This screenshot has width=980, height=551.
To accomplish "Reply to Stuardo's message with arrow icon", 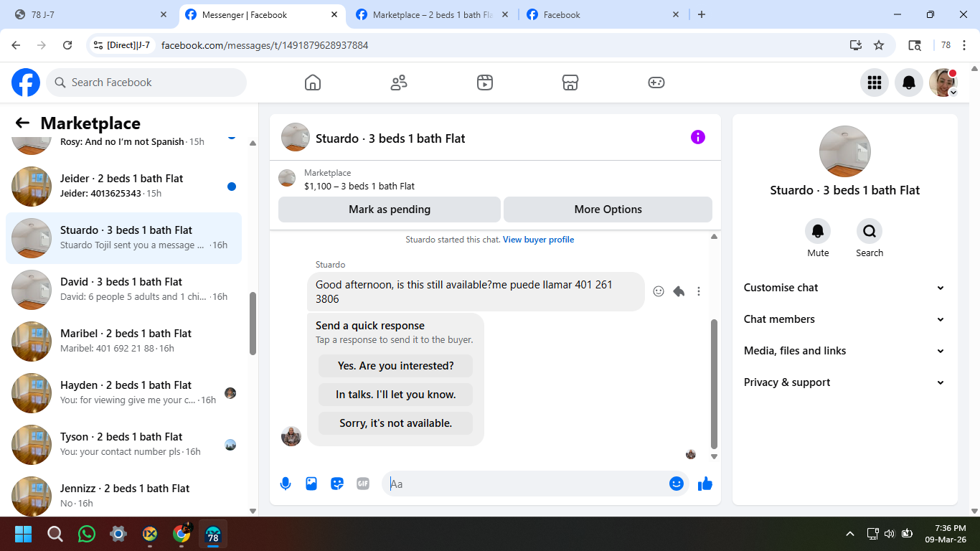I will pos(679,291).
